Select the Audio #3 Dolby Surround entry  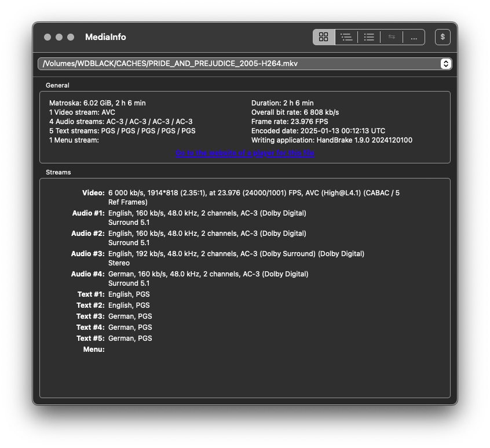236,254
